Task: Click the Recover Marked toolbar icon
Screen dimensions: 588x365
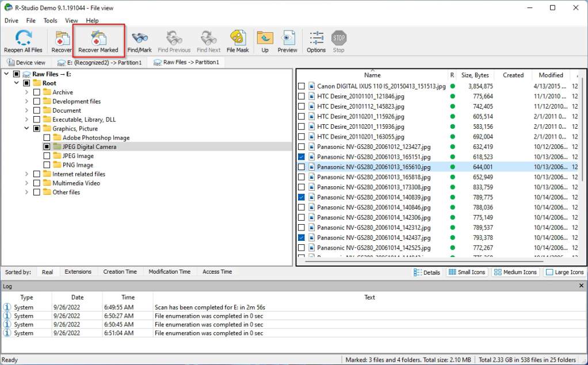Action: coord(98,41)
